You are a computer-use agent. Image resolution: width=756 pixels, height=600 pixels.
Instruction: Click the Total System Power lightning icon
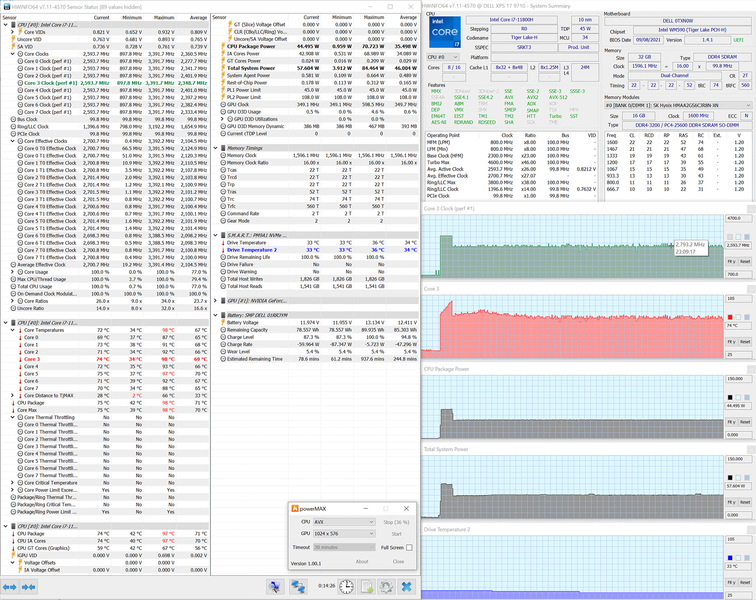click(223, 68)
